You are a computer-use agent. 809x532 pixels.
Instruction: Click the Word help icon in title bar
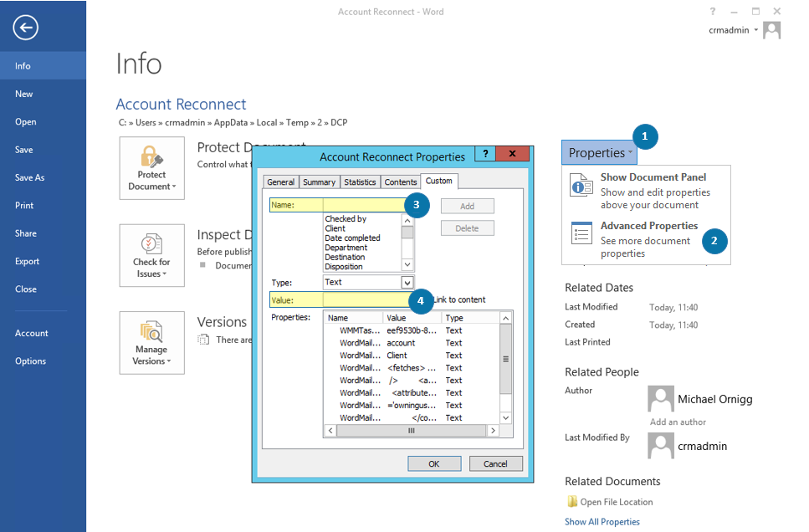tap(713, 12)
